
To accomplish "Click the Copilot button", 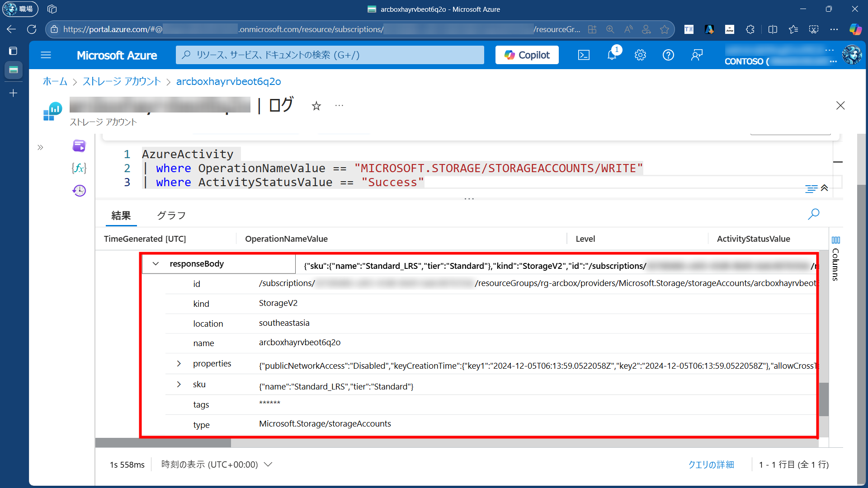I will [x=527, y=55].
